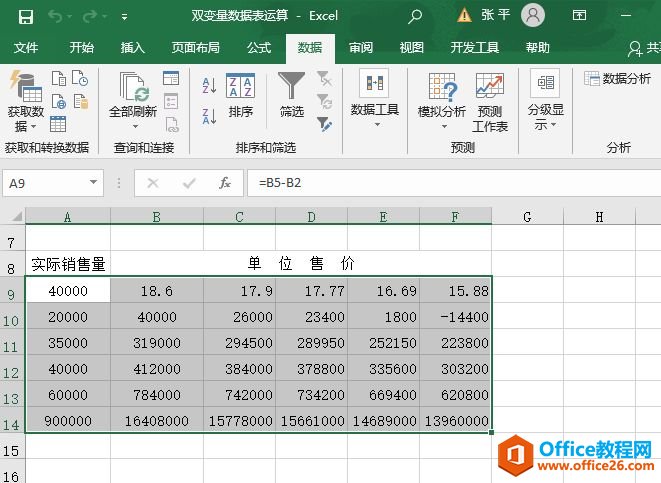Image resolution: width=661 pixels, height=483 pixels.
Task: Switch to the 审阅 ribbon tab
Action: (x=361, y=48)
